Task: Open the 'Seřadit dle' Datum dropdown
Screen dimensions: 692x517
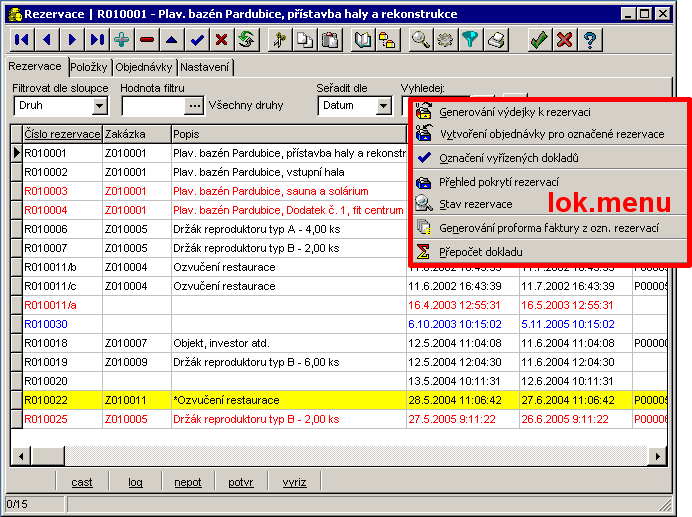Action: [383, 106]
